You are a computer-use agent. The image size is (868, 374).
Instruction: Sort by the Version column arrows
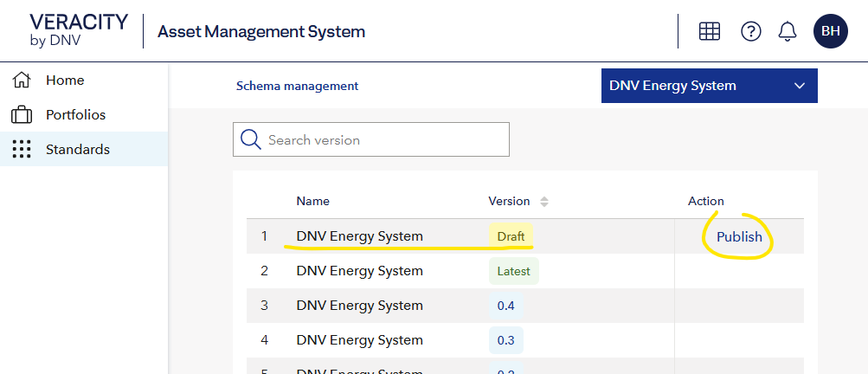point(544,202)
